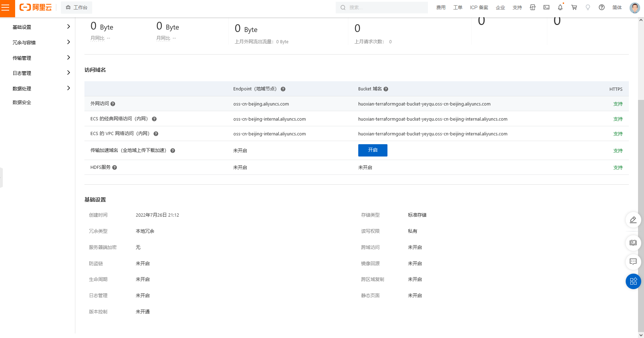644x338 pixels.
Task: Launch Cloud Shell terminal icon
Action: tap(546, 7)
